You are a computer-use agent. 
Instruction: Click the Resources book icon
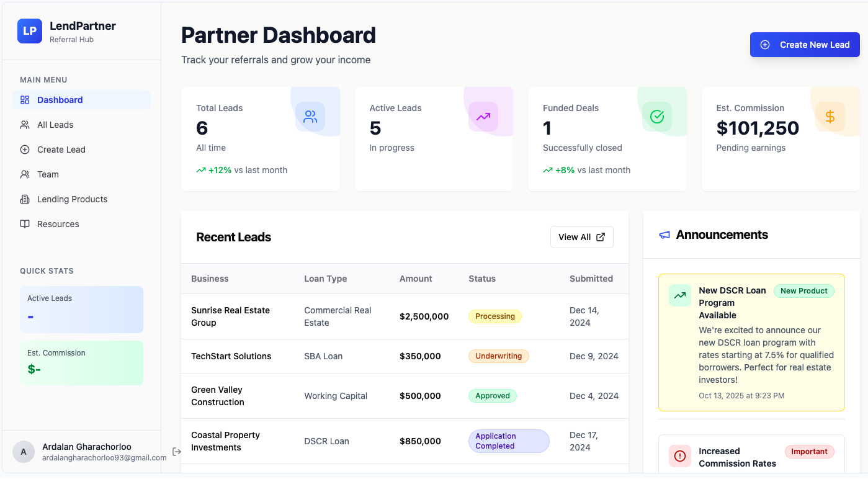[24, 223]
